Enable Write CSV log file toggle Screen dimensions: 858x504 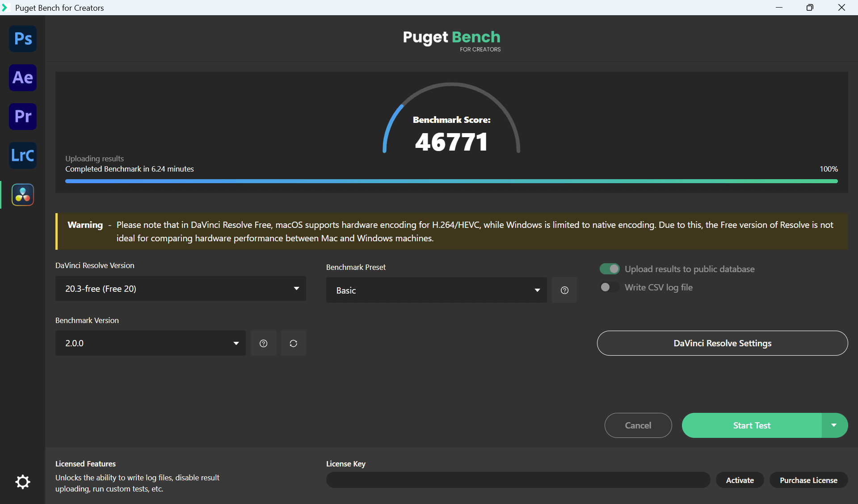pyautogui.click(x=610, y=287)
